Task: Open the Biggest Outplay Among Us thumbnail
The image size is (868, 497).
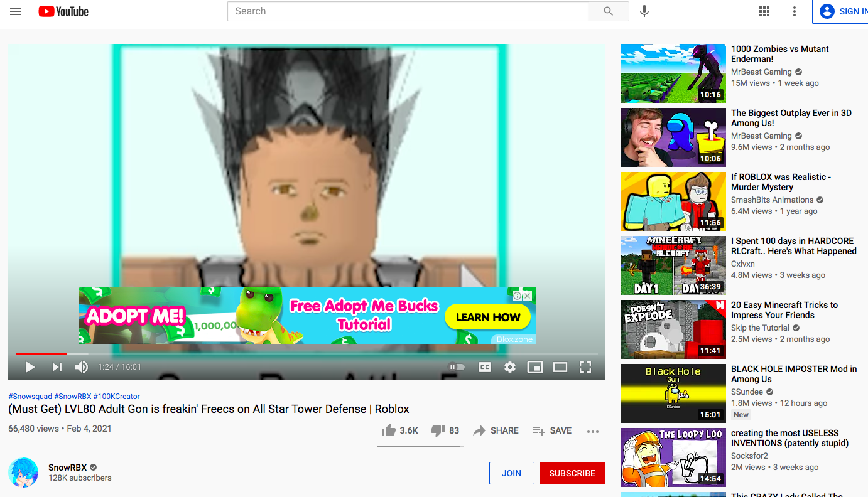Action: [x=673, y=137]
